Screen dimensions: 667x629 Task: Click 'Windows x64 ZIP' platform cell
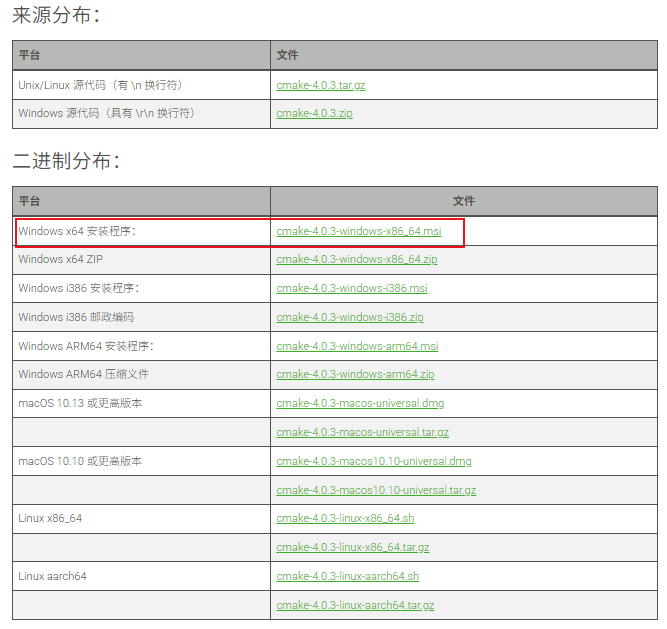point(142,259)
